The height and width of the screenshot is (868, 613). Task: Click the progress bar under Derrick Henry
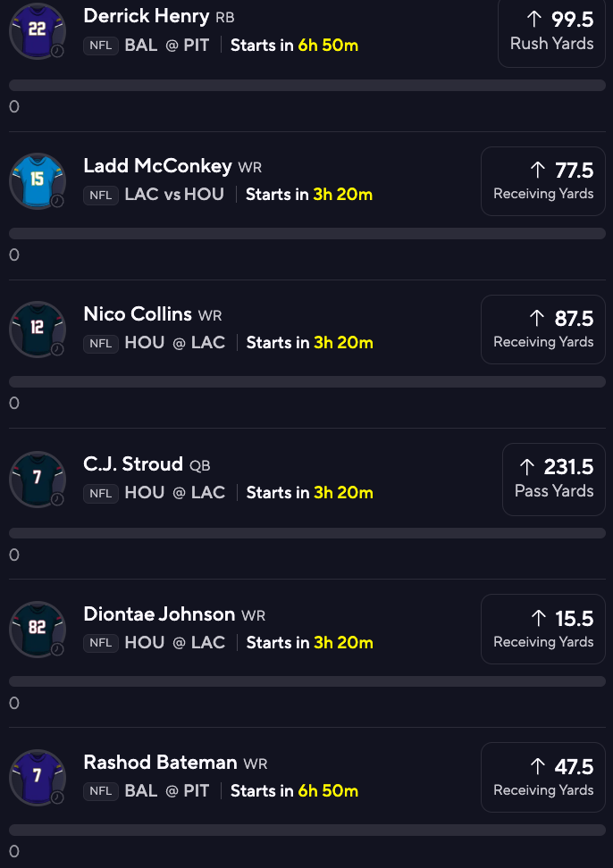click(307, 85)
